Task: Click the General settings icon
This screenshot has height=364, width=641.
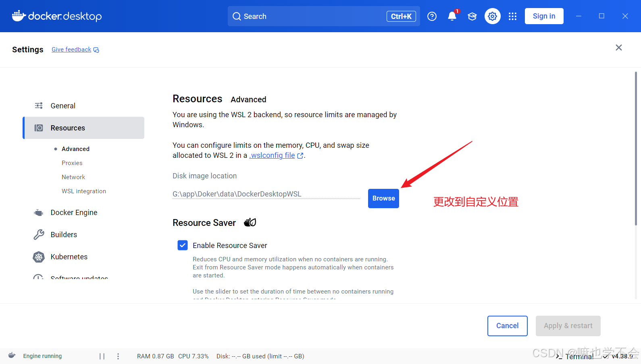Action: [x=39, y=105]
